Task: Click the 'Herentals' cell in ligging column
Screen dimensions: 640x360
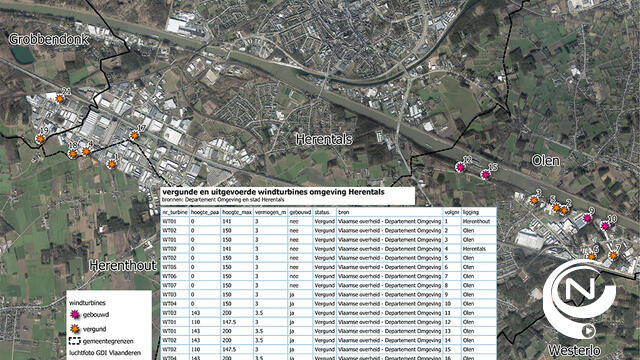Action: (474, 249)
